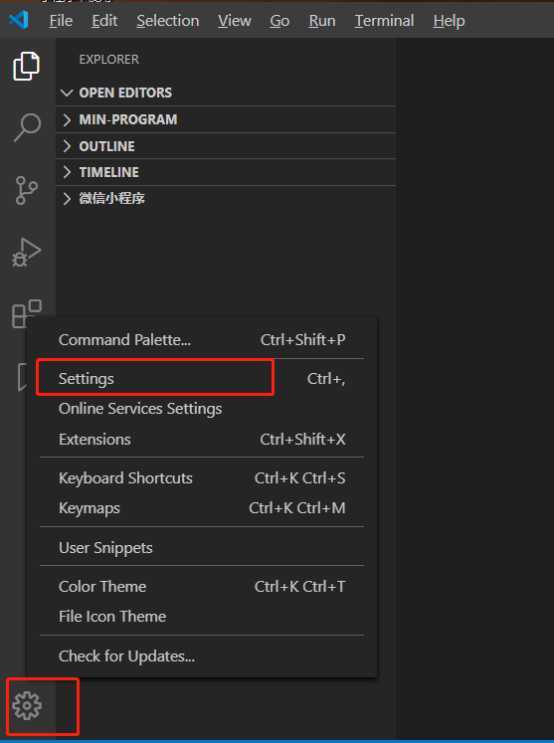This screenshot has height=743, width=554.
Task: Open the Explorer view icon
Action: 26,66
